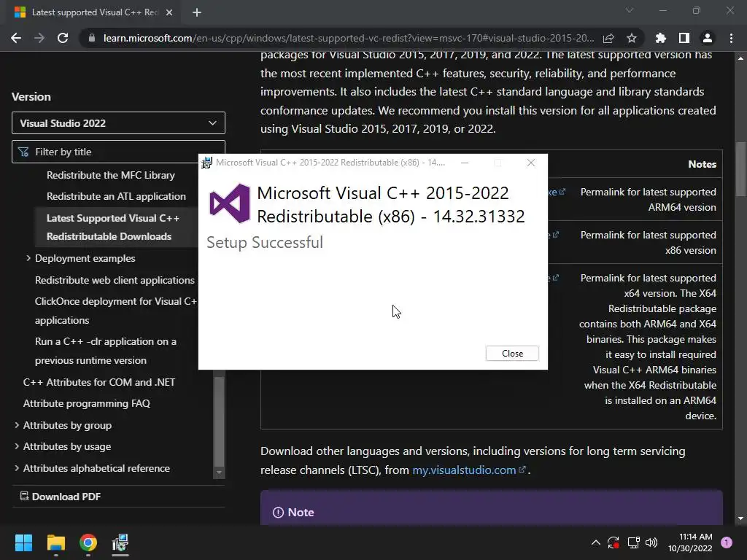The width and height of the screenshot is (747, 560).
Task: Click the installer title bar icon
Action: pyautogui.click(x=206, y=163)
